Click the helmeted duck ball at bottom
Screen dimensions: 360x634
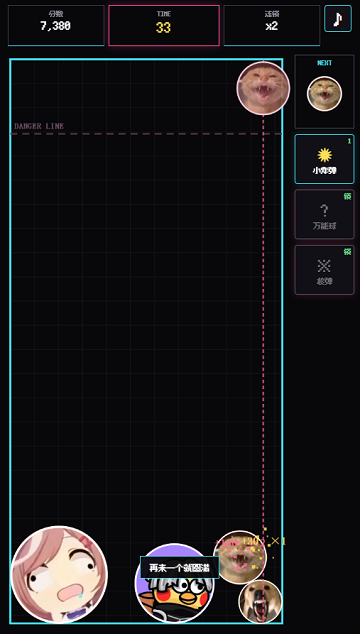[x=175, y=583]
